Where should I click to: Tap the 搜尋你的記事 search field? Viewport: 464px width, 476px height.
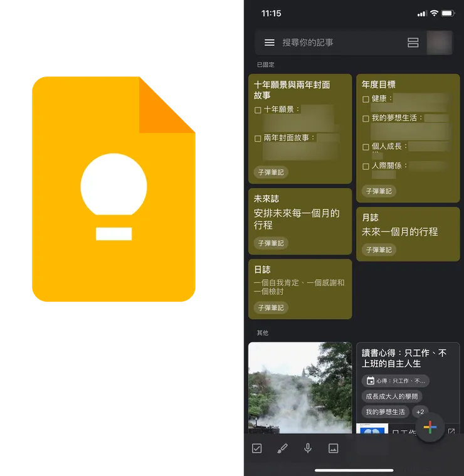point(308,43)
